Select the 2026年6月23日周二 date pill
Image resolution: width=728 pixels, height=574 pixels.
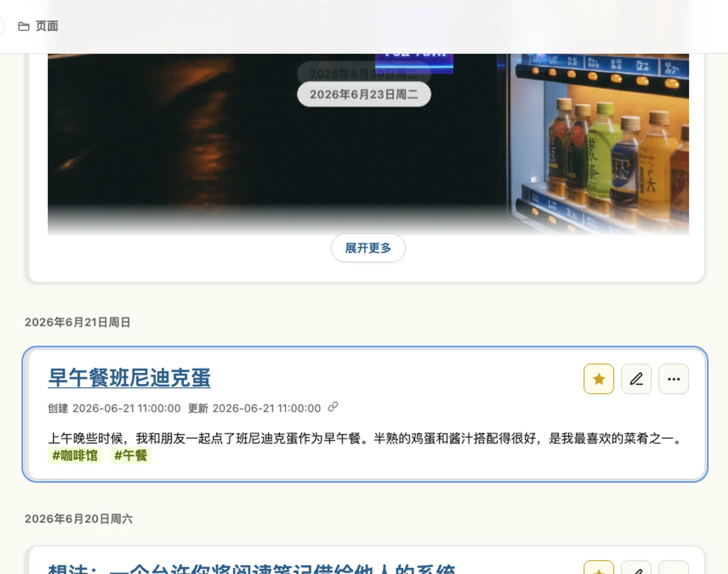364,95
